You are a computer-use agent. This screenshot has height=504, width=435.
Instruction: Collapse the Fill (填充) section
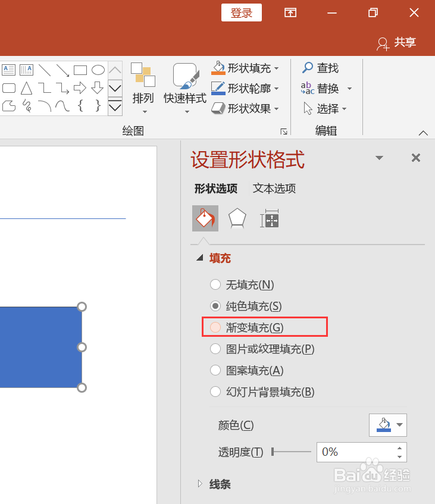(x=200, y=258)
